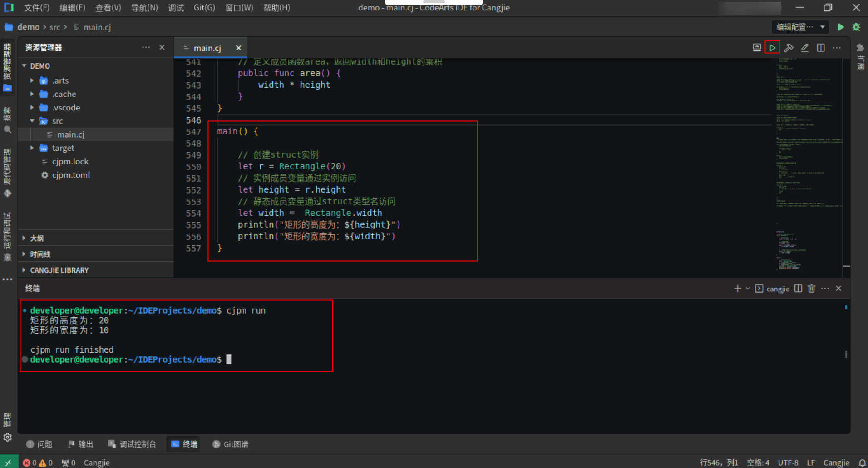Run the current file with the play icon

click(772, 48)
